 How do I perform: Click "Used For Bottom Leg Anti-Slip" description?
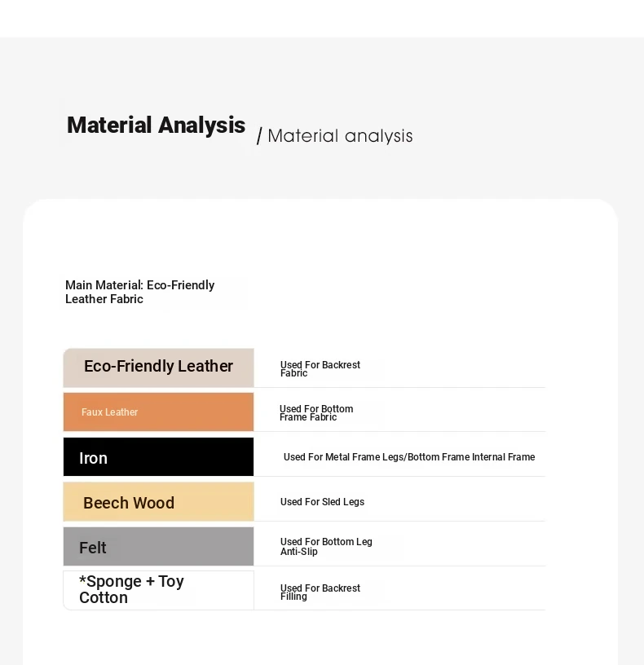point(326,547)
